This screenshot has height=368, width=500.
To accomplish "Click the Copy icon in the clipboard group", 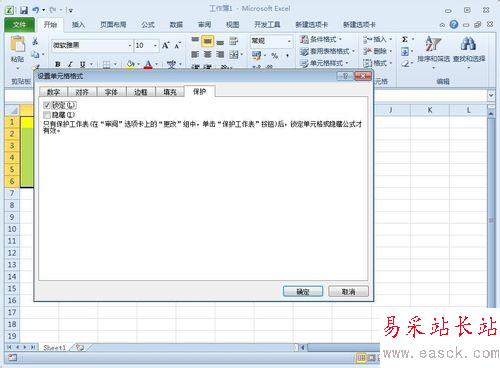I will coord(35,54).
